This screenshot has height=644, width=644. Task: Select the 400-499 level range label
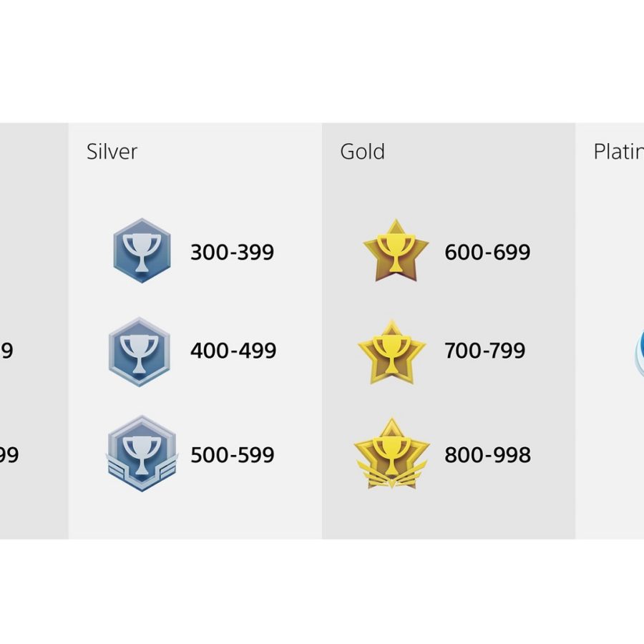[x=233, y=351]
